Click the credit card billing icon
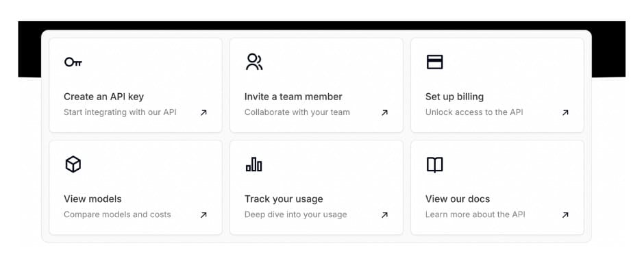644x274 pixels. [434, 62]
